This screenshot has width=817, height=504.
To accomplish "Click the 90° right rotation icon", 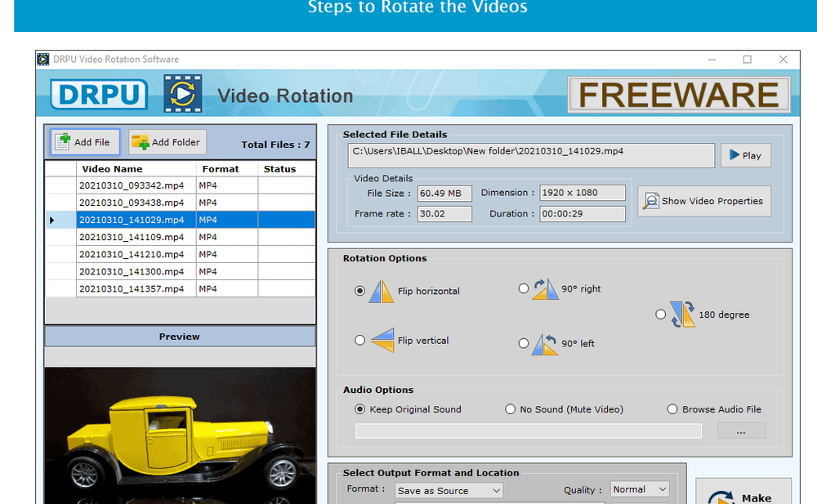I will click(x=545, y=289).
